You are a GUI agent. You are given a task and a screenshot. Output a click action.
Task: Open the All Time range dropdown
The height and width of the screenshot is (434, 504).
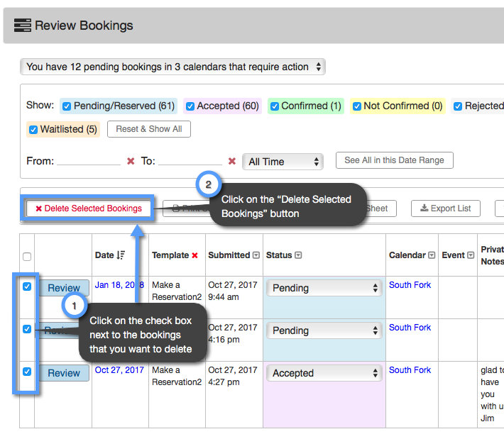click(x=283, y=162)
